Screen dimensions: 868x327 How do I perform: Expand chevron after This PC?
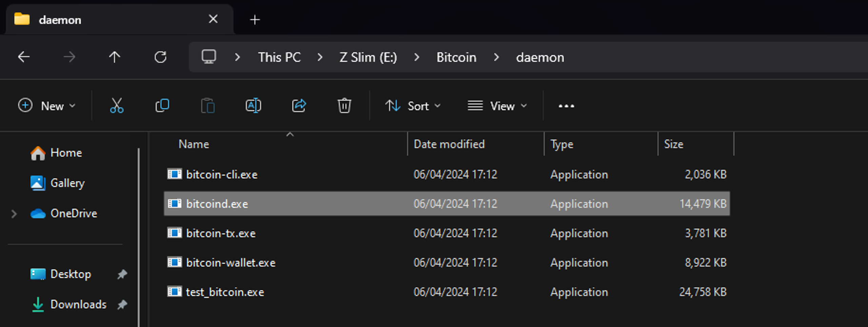320,57
